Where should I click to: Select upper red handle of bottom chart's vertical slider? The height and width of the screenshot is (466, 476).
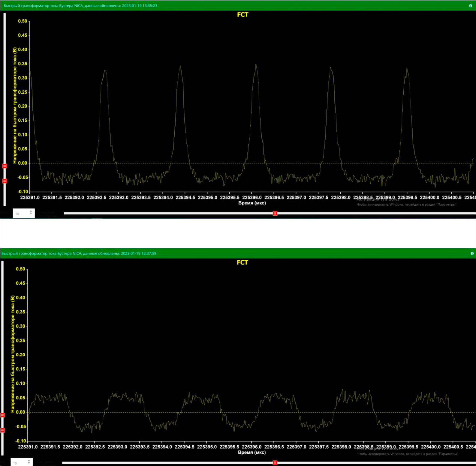3,415
